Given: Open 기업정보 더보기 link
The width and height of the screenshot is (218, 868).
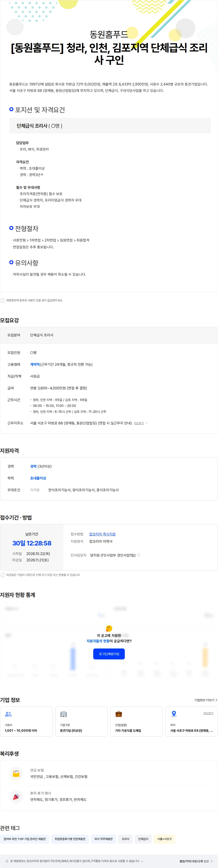Looking at the screenshot, I should click(206, 700).
